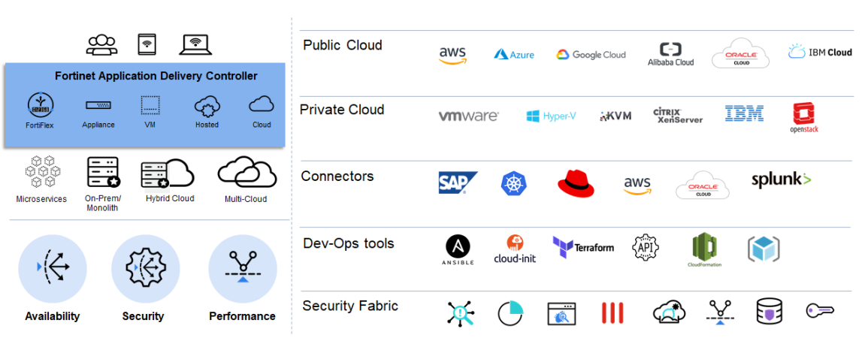Click 'Fortinet Application Delivery Controller' heading
The width and height of the screenshot is (868, 356).
(156, 77)
